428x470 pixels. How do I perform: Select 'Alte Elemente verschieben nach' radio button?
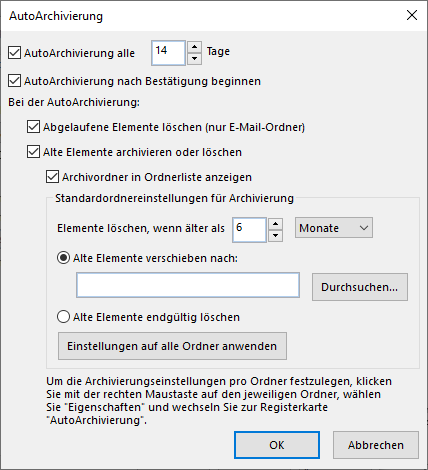pos(63,258)
